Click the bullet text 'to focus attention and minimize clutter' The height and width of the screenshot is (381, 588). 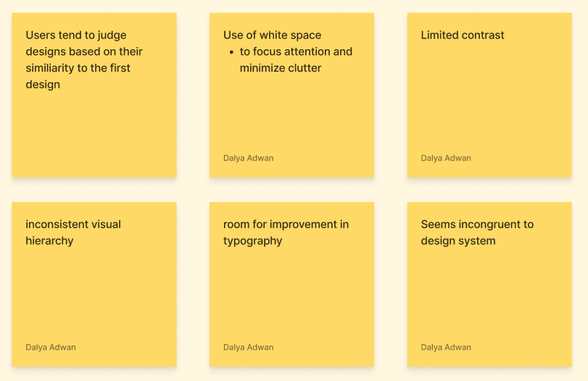coord(296,60)
